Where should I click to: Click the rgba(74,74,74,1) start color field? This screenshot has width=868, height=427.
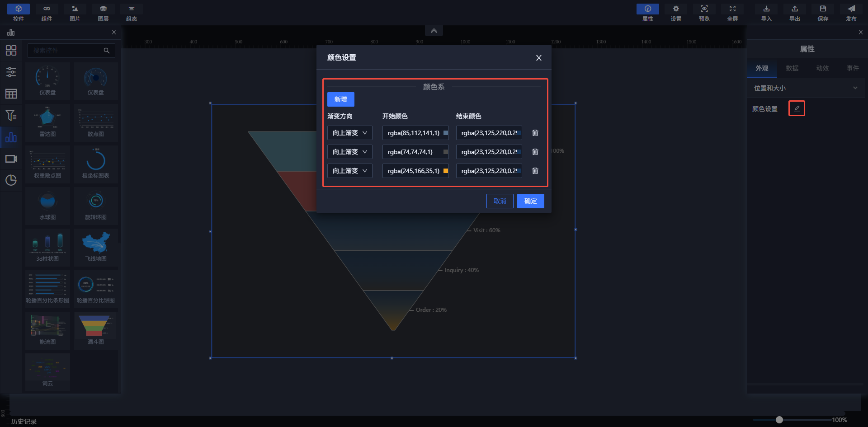pos(415,152)
